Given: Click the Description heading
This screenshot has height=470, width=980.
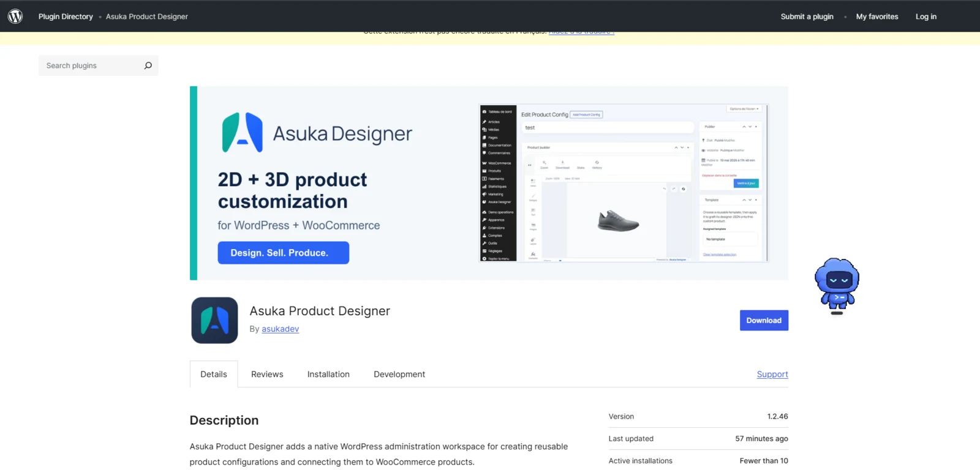Looking at the screenshot, I should pyautogui.click(x=224, y=420).
